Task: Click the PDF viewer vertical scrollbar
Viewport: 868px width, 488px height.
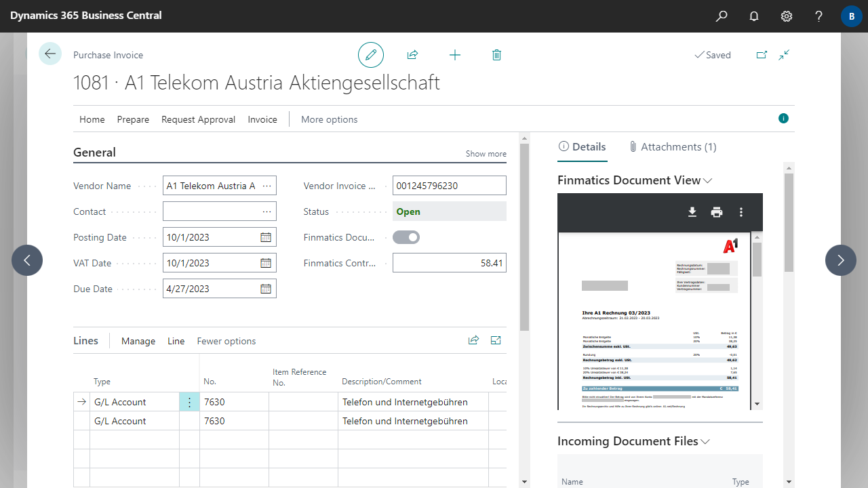Action: point(757,259)
